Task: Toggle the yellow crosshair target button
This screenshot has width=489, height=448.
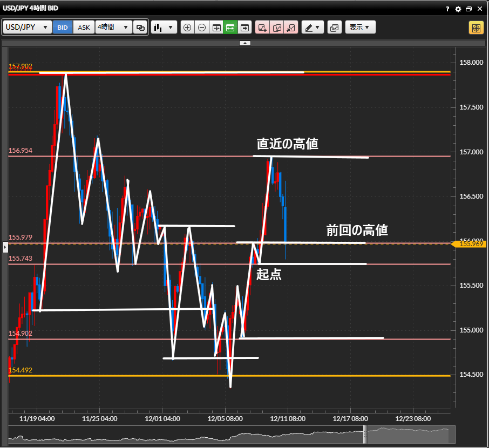Action: pos(476,28)
